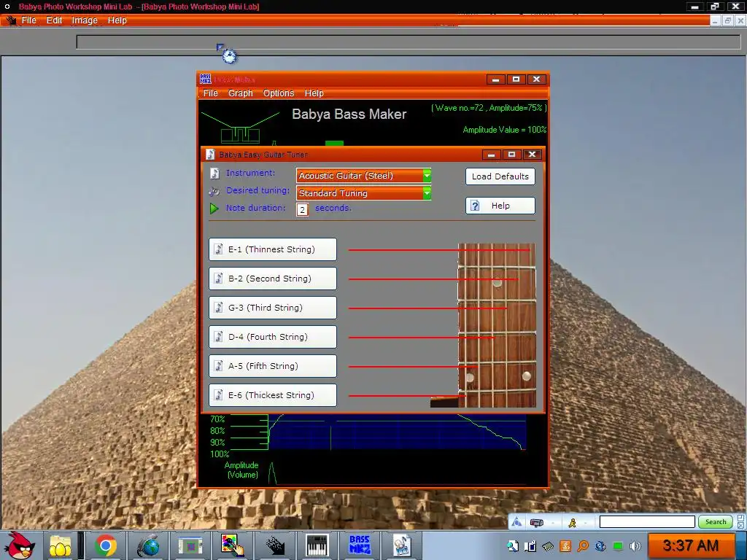747x560 pixels.
Task: Click the Guitar Tuner title bar icon
Action: pyautogui.click(x=210, y=155)
